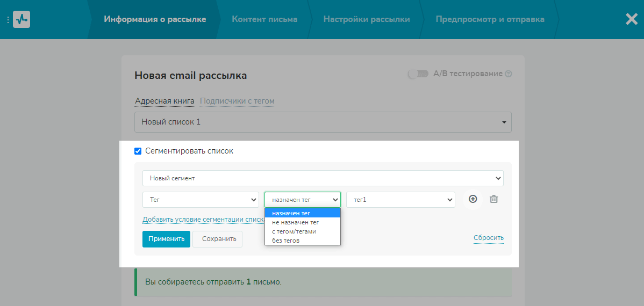644x306 pixels.
Task: Expand the 'Новый сегмент' dropdown
Action: [323, 178]
